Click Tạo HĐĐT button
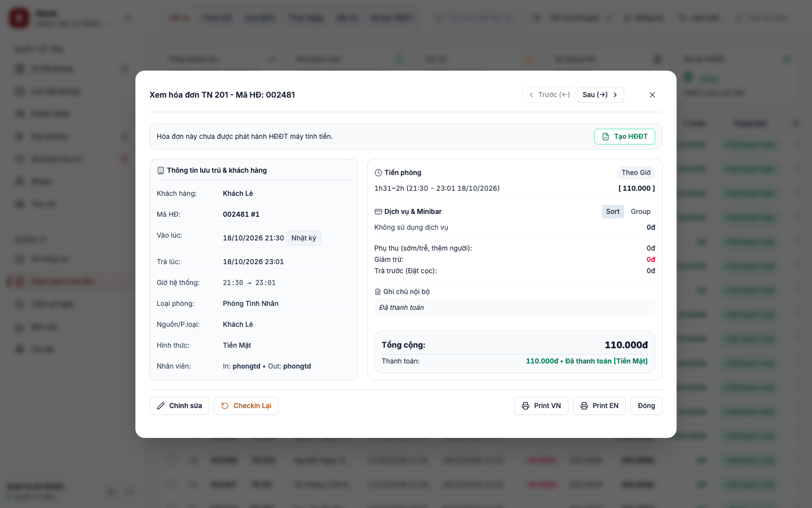This screenshot has height=508, width=812. pyautogui.click(x=624, y=137)
